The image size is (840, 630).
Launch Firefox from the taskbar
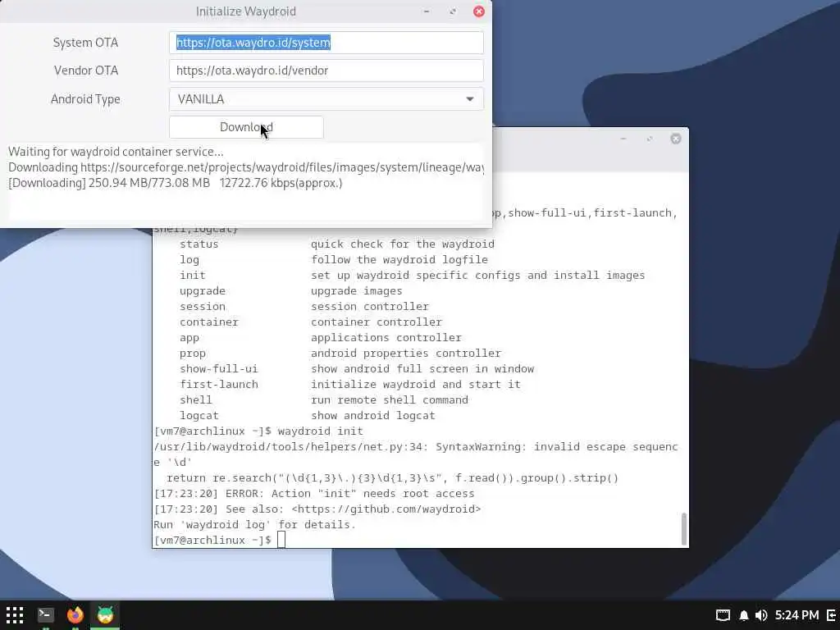(75, 615)
